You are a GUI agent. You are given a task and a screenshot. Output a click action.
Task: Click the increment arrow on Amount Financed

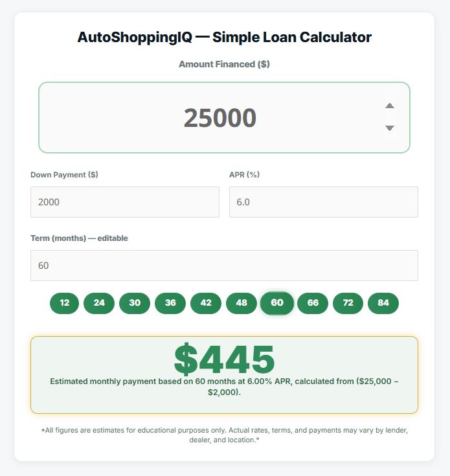[390, 106]
